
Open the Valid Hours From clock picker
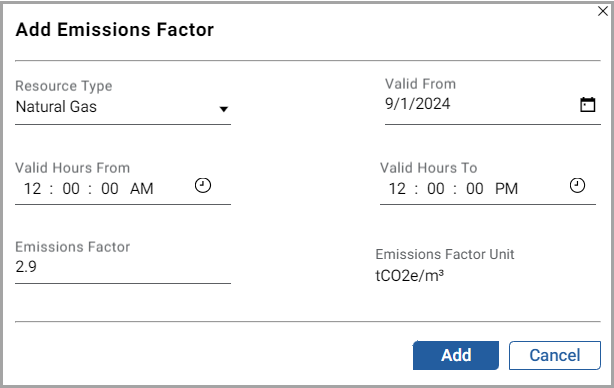[x=203, y=185]
